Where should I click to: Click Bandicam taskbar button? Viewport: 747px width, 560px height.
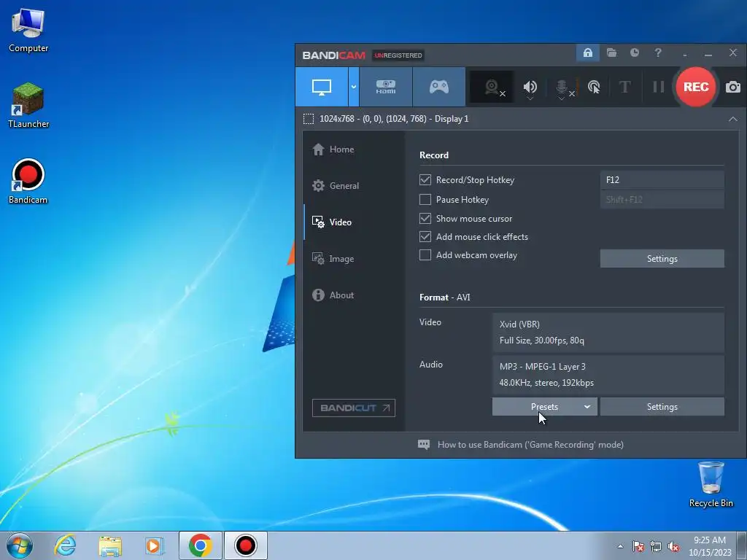[245, 545]
